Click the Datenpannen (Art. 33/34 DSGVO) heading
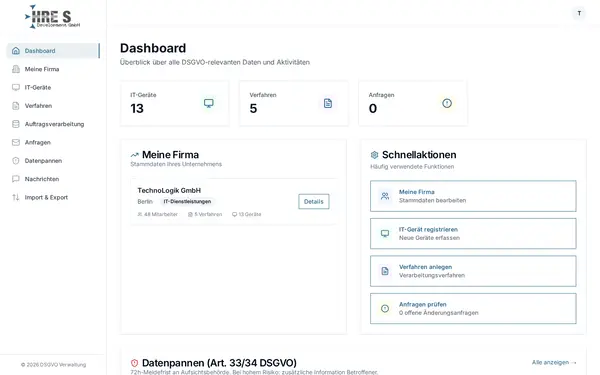The image size is (600, 375). [219, 363]
